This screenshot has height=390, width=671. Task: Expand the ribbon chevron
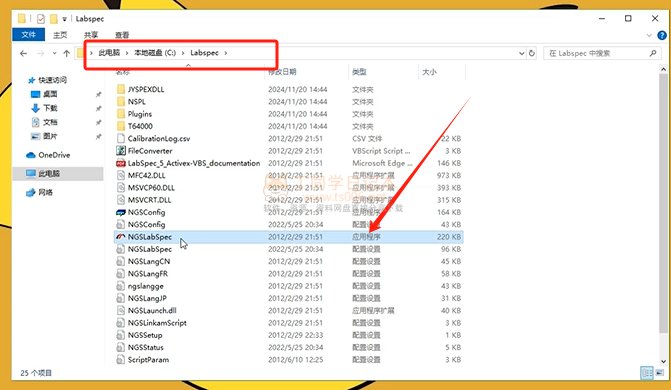coord(649,35)
